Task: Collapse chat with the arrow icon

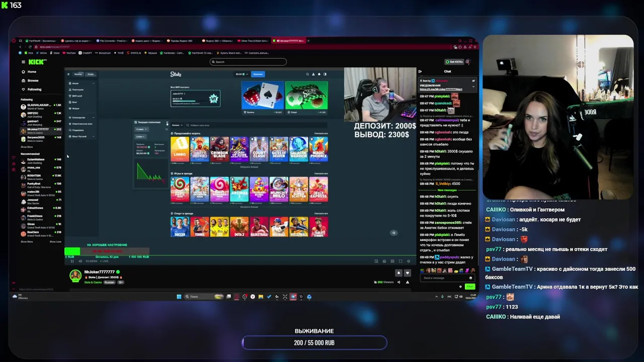Action: pos(420,71)
